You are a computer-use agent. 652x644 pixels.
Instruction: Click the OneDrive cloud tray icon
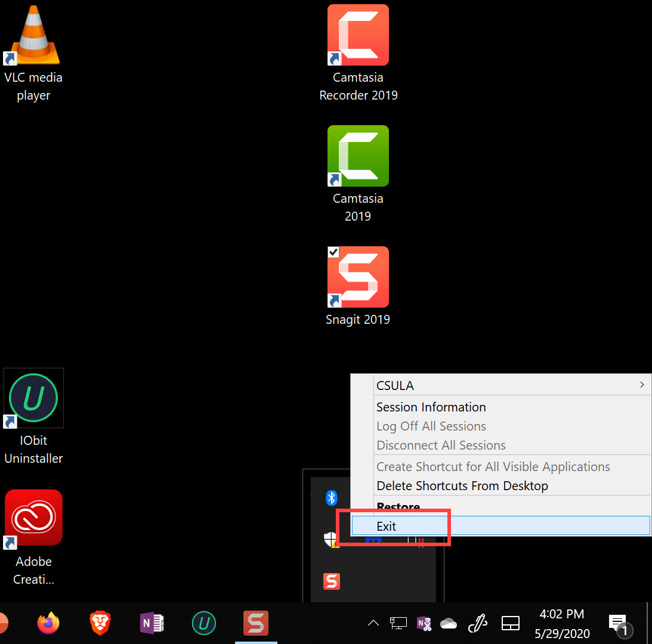click(x=449, y=624)
